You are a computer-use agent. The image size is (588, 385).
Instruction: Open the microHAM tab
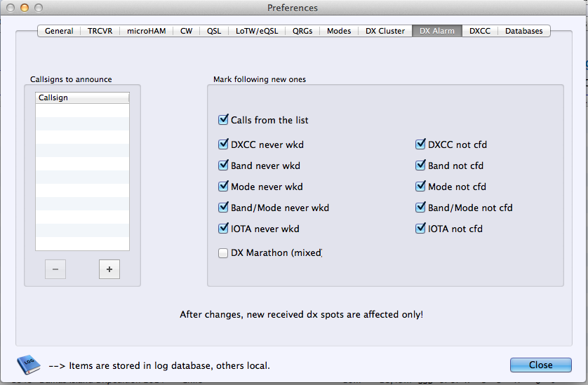(146, 31)
